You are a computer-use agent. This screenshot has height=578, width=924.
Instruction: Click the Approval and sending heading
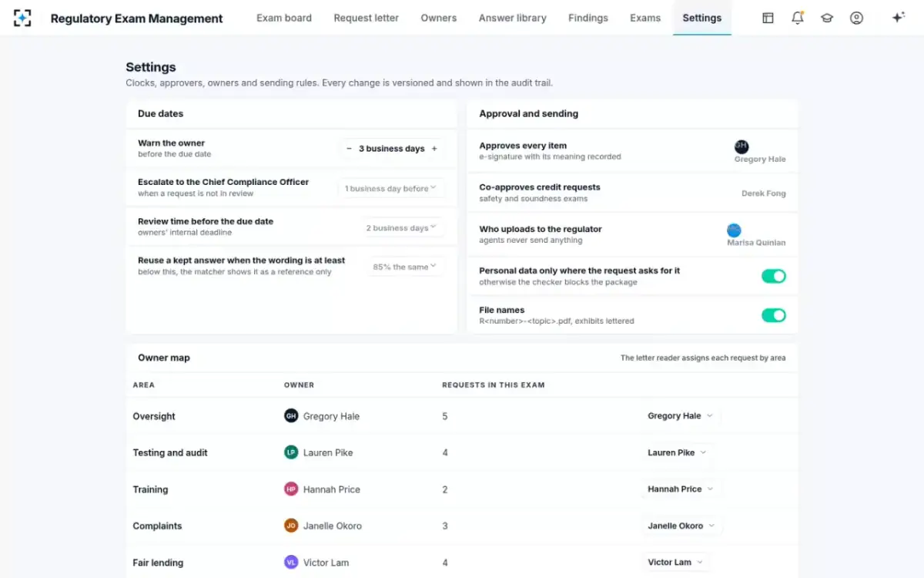click(x=529, y=113)
